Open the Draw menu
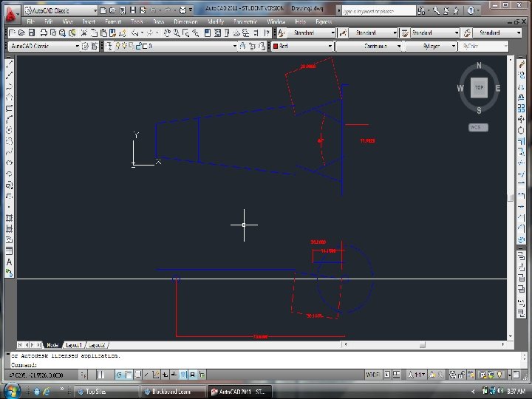The height and width of the screenshot is (399, 532). [x=158, y=21]
